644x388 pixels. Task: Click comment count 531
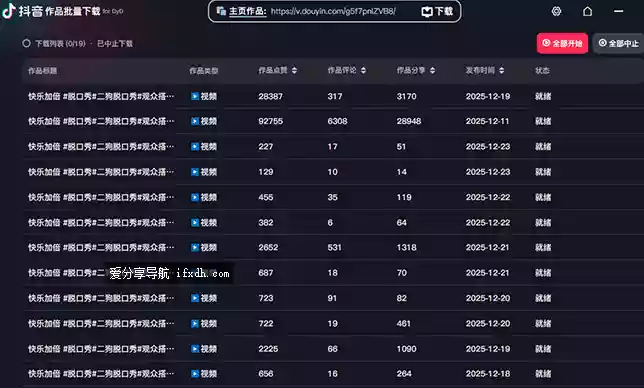pos(334,248)
